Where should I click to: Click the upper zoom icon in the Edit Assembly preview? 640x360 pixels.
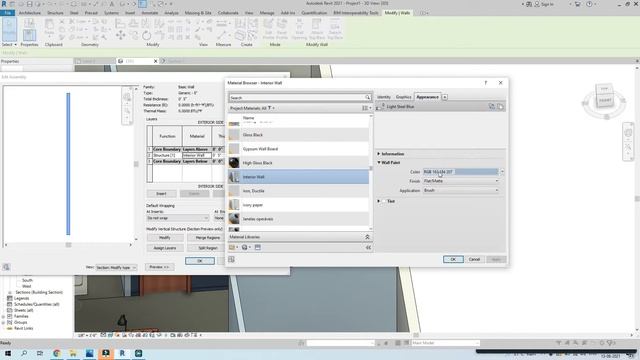(x=127, y=98)
